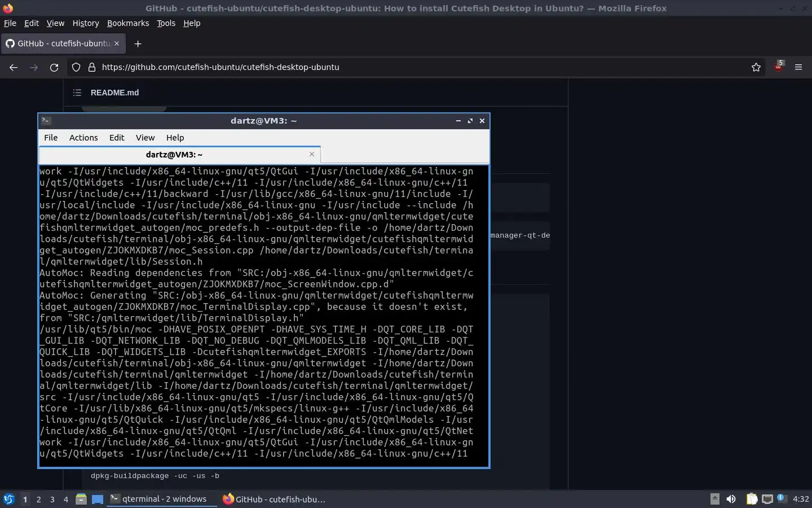Click the 4:32 panel clock
This screenshot has height=508, width=812.
point(801,499)
